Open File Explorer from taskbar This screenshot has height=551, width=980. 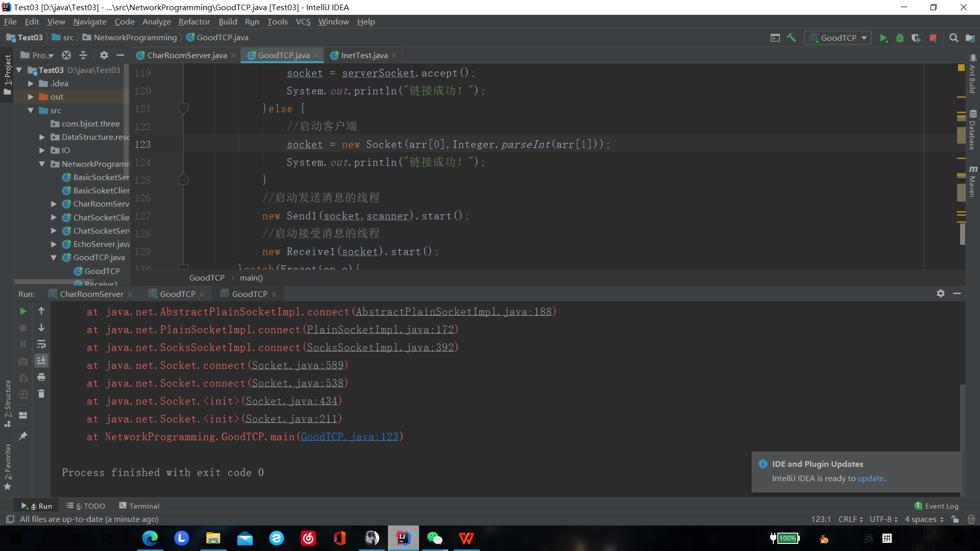pos(213,538)
